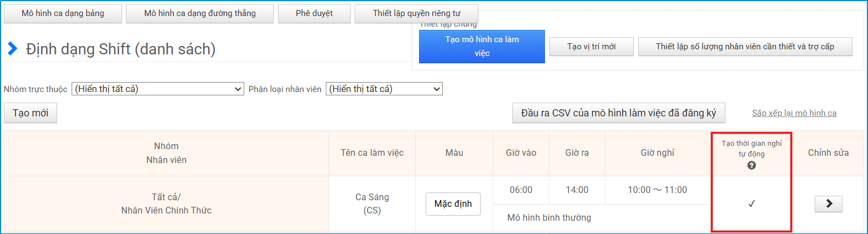This screenshot has width=868, height=234.
Task: Go to the Phê duyệt tab
Action: click(x=314, y=14)
